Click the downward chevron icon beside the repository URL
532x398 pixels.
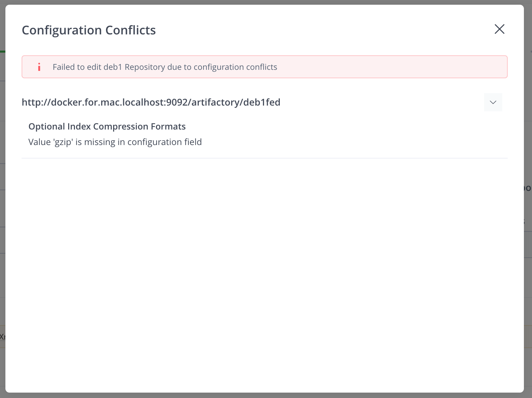493,102
